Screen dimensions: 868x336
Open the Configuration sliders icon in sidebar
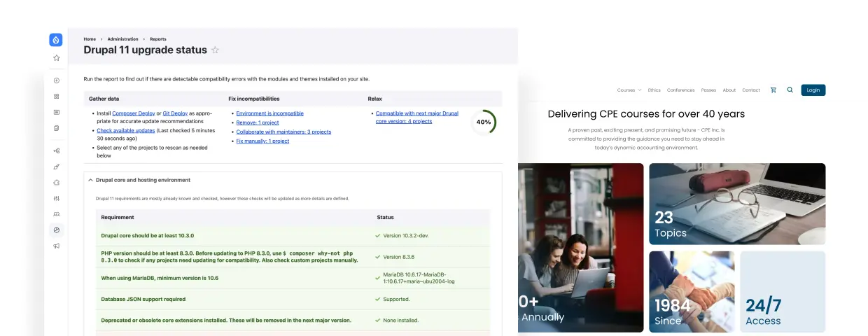pos(57,198)
